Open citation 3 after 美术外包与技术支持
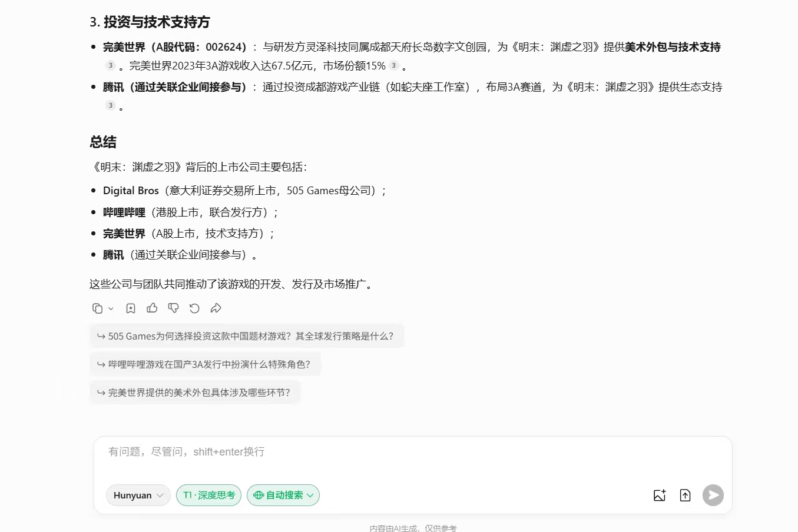 click(x=110, y=65)
